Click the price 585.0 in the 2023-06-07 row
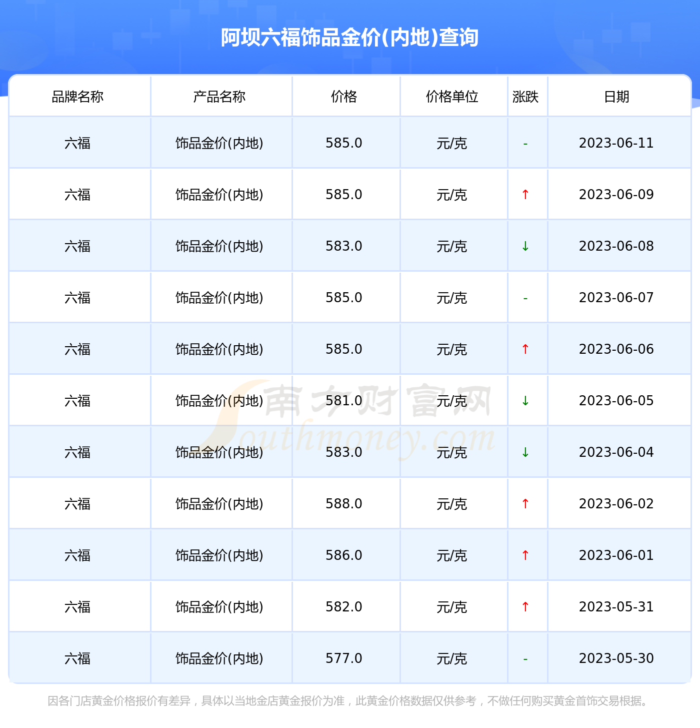The image size is (700, 728). [x=344, y=298]
